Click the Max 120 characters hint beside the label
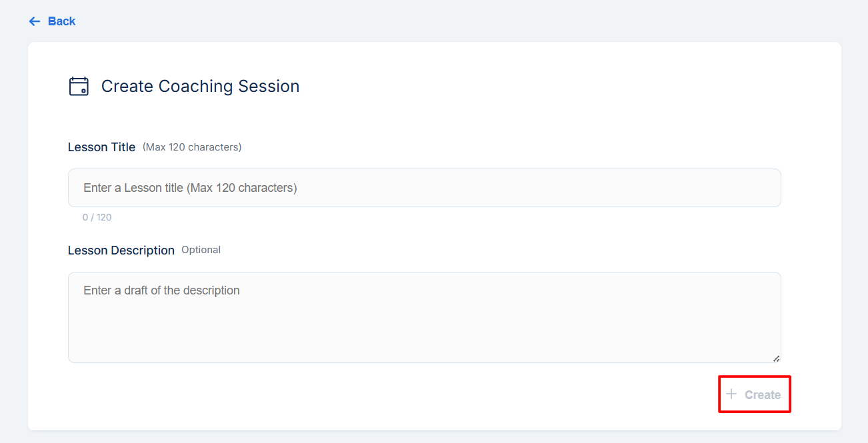868x443 pixels. click(192, 147)
